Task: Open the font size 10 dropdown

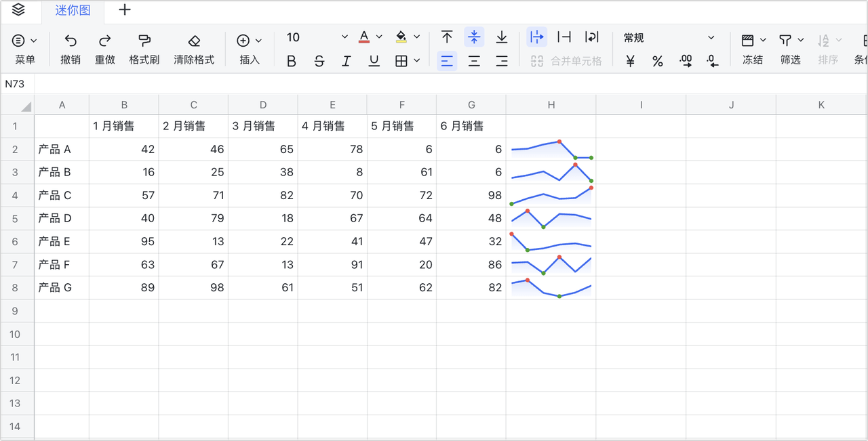Action: 316,37
